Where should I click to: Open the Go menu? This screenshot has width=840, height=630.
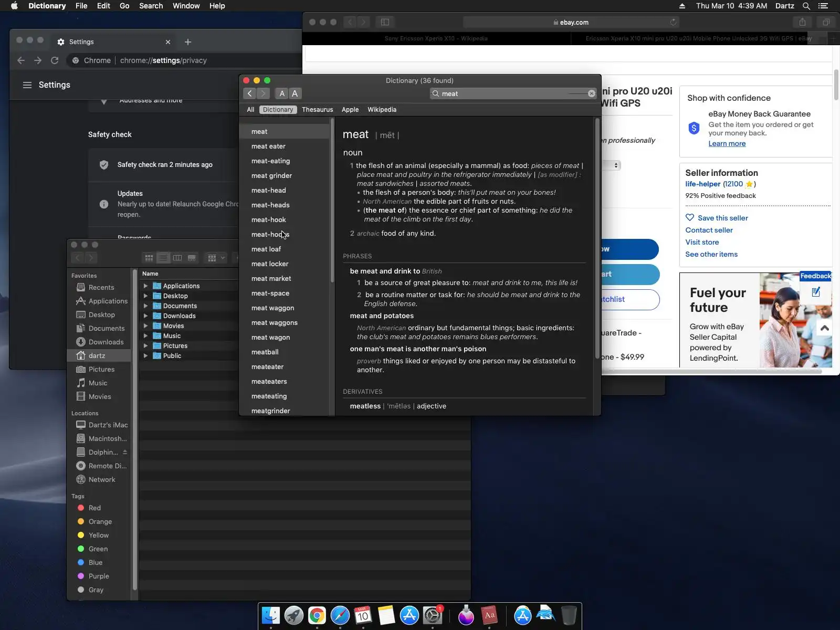pos(124,6)
